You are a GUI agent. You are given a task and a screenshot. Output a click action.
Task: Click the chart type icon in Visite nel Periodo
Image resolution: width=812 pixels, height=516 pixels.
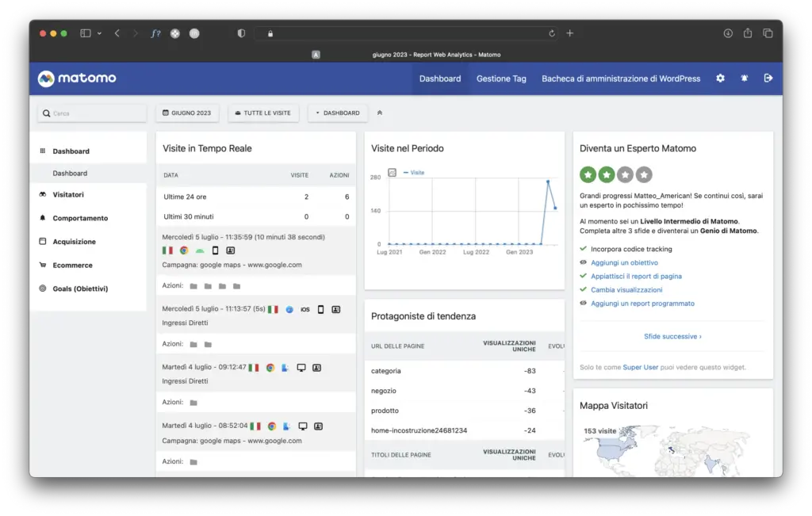tap(392, 172)
